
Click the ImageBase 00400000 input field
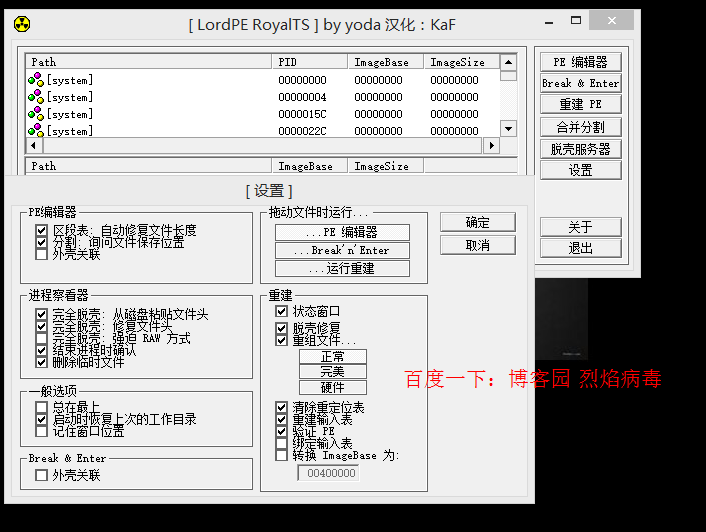click(329, 473)
